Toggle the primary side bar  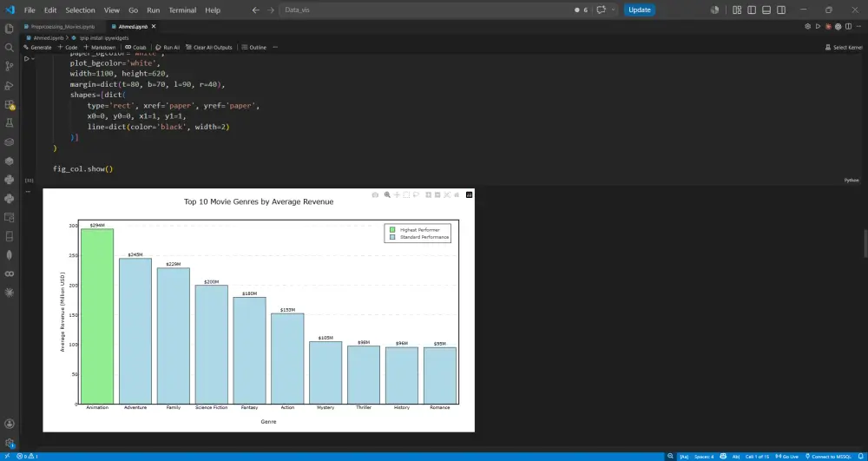(752, 10)
